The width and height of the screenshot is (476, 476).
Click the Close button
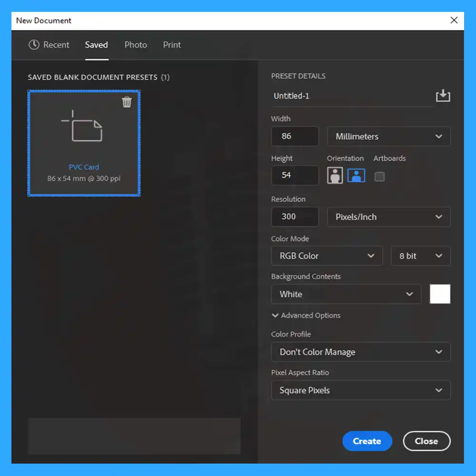(x=426, y=441)
